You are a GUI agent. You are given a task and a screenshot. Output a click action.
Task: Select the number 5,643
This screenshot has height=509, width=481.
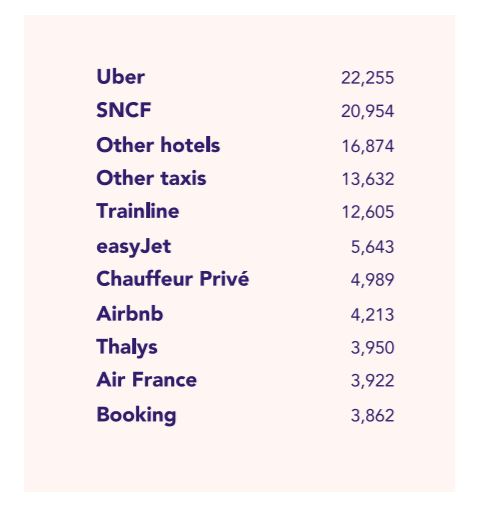click(372, 247)
